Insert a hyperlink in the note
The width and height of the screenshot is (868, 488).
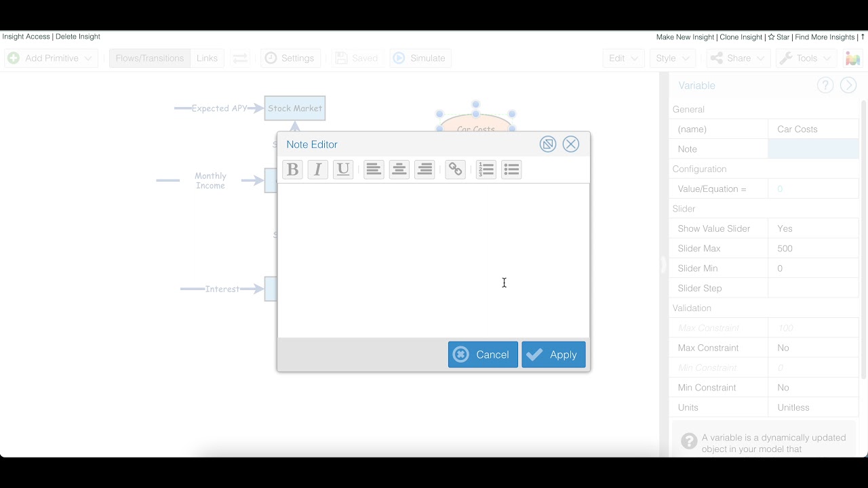coord(456,169)
